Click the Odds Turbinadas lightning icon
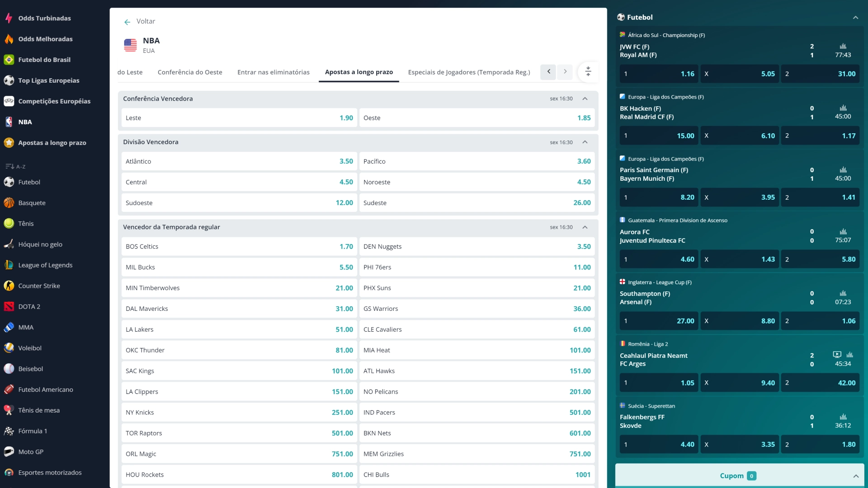This screenshot has width=868, height=488. [9, 18]
